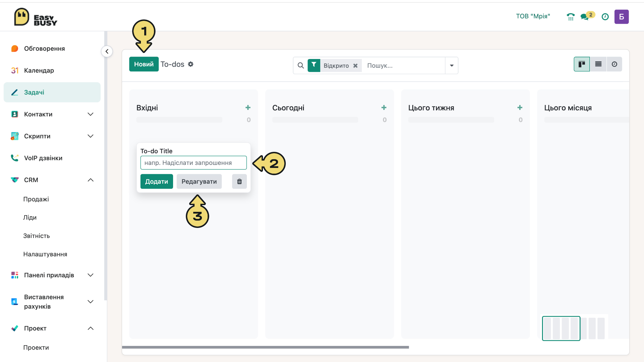Add a card in Цього тижня column
The image size is (644, 362).
point(520,108)
